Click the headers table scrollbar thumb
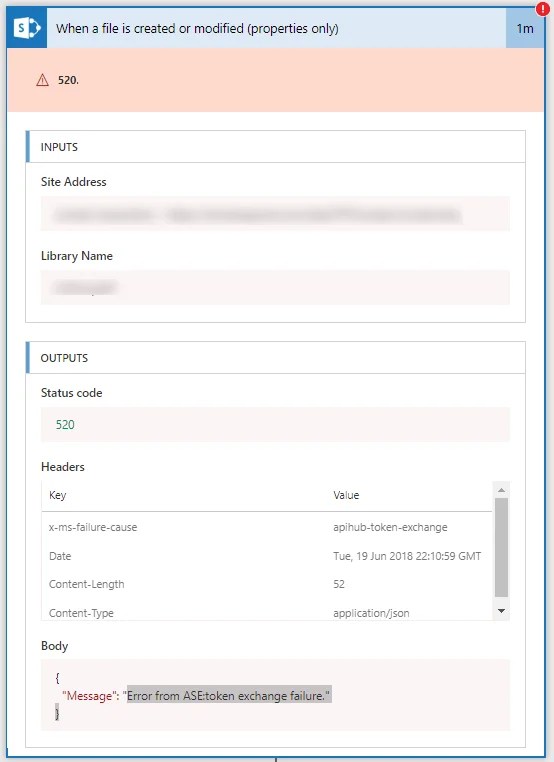Screen dimensions: 554x762 click(x=502, y=547)
